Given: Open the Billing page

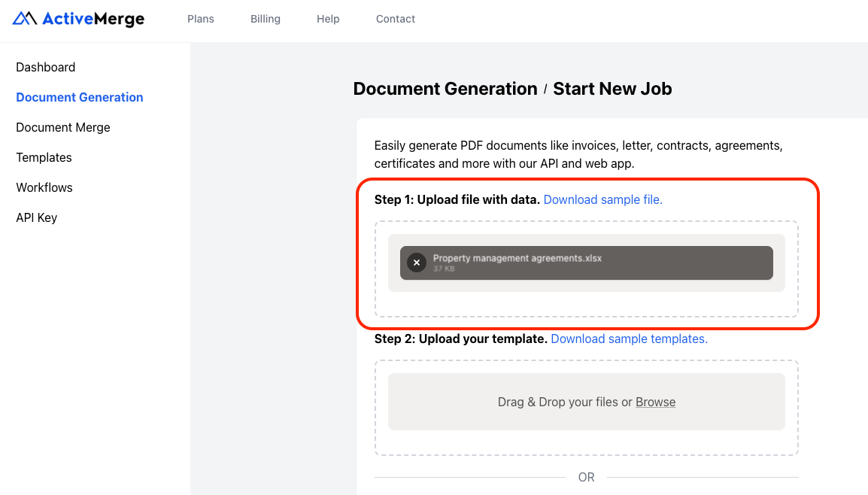Looking at the screenshot, I should click(x=265, y=19).
